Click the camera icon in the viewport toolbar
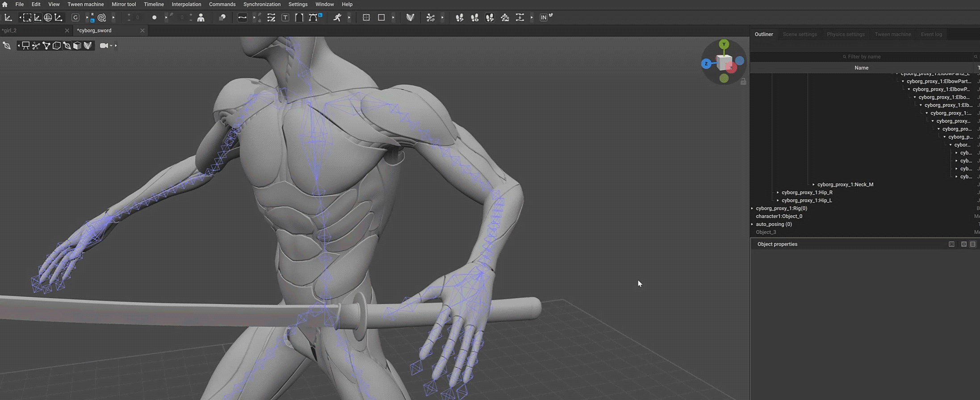This screenshot has width=980, height=400. (x=104, y=46)
